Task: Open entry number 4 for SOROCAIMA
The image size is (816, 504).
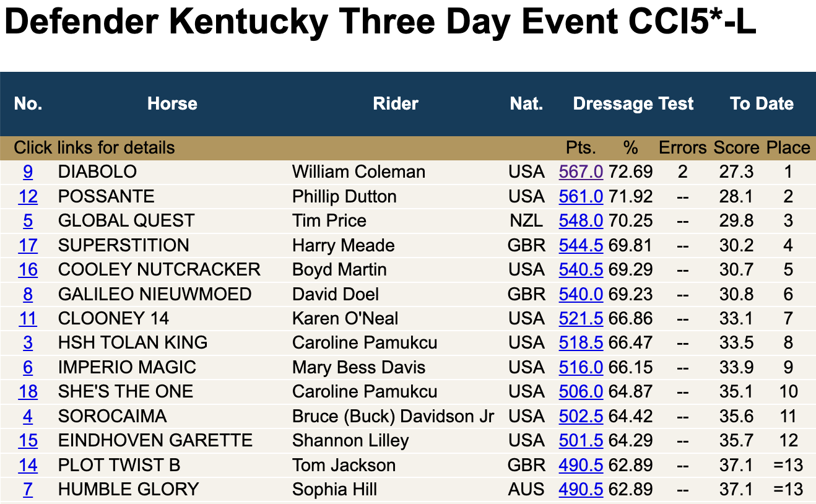Action: tap(28, 416)
